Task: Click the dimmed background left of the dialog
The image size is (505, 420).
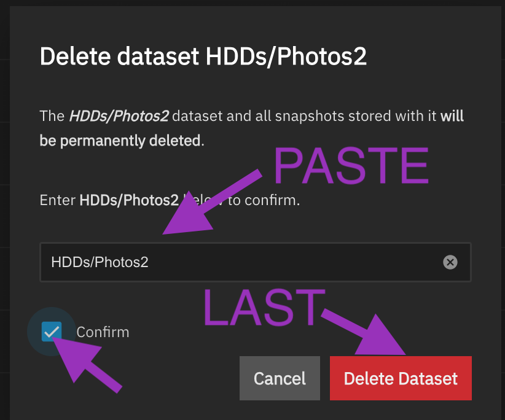Action: [x=5, y=209]
